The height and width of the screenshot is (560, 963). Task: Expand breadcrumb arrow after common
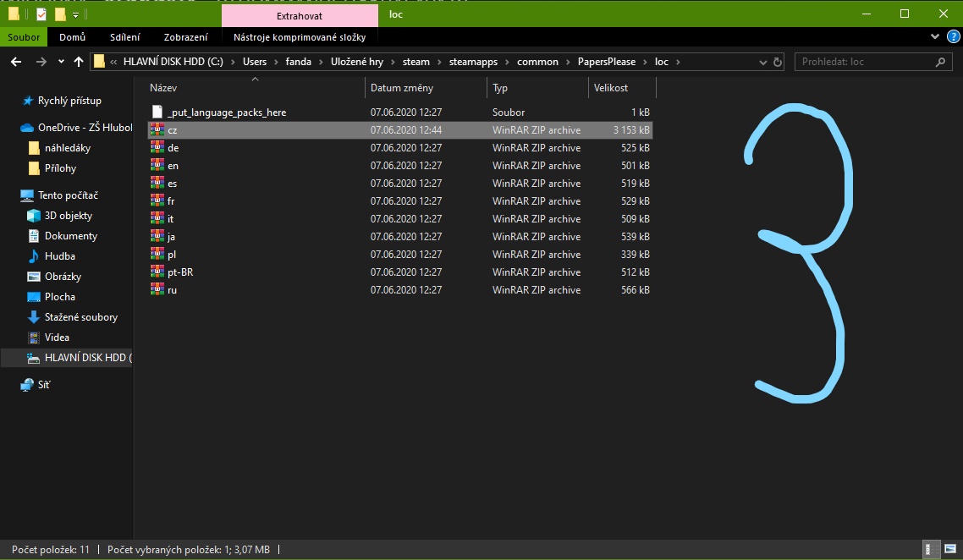568,62
